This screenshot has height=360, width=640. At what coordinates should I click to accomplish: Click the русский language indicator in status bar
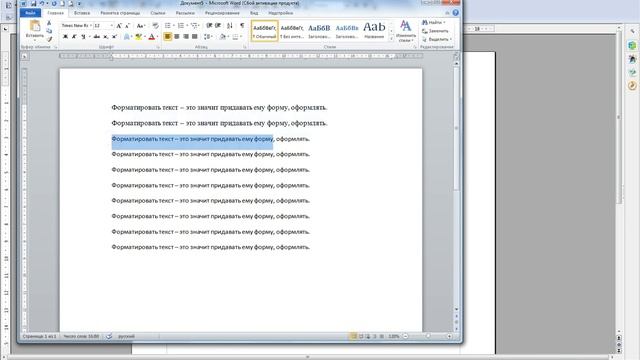tap(127, 336)
